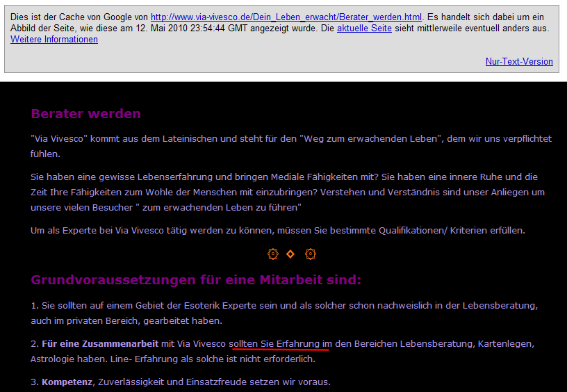Image resolution: width=567 pixels, height=392 pixels.
Task: Click the text "Dies ist der Cache von Google"
Action: point(71,17)
